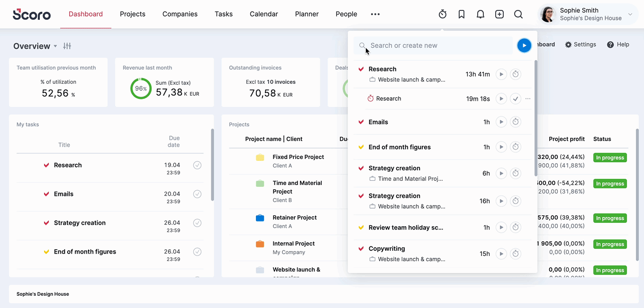The image size is (644, 308).
Task: Click stopwatch icon on the Emails tracker row
Action: pos(516,122)
